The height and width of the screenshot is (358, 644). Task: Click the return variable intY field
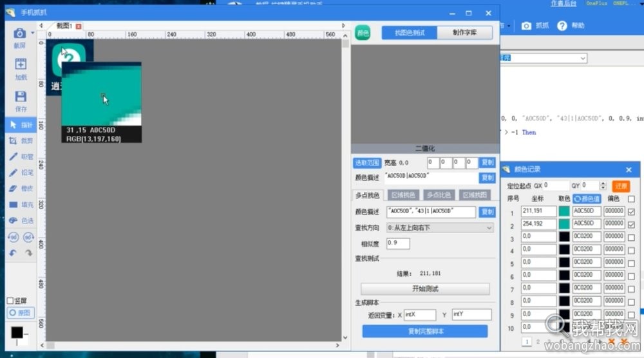[x=471, y=315]
